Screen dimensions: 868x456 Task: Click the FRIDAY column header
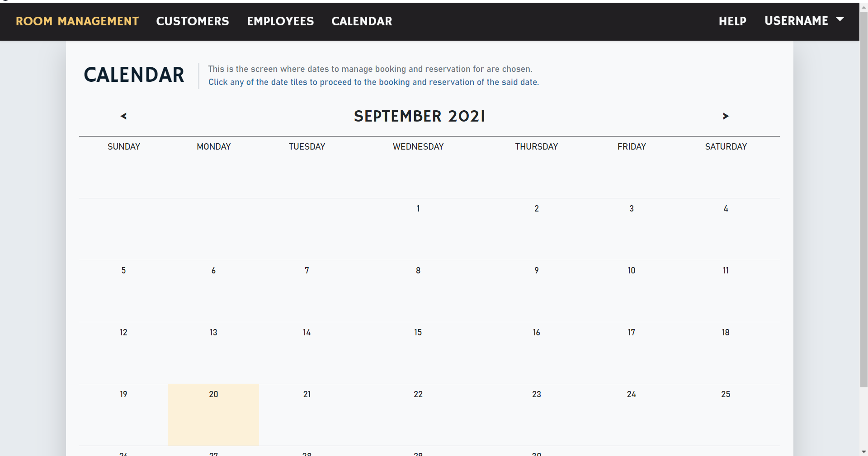click(632, 146)
